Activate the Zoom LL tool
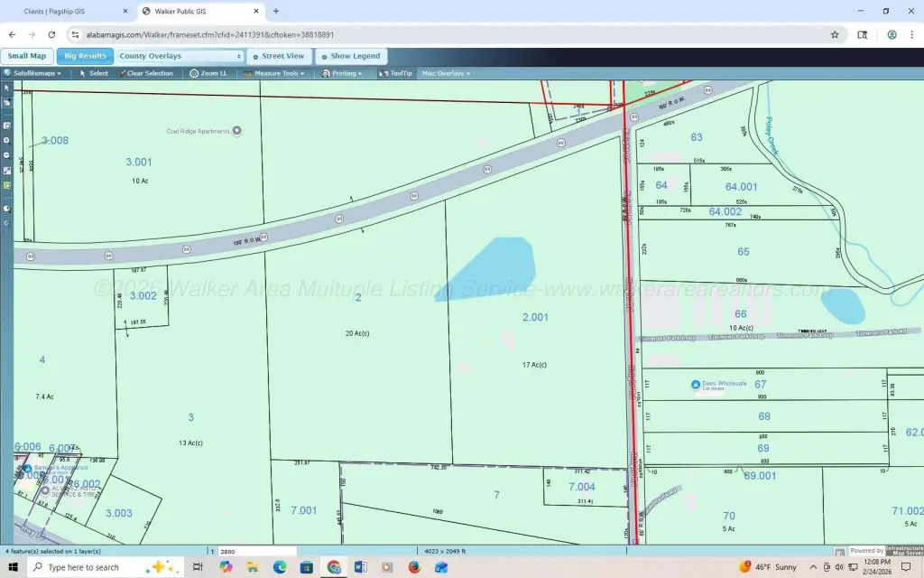924x578 pixels. point(208,73)
